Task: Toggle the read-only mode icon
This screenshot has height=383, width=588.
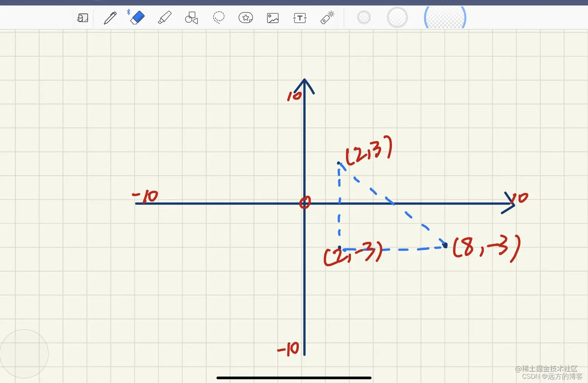Action: pos(83,18)
